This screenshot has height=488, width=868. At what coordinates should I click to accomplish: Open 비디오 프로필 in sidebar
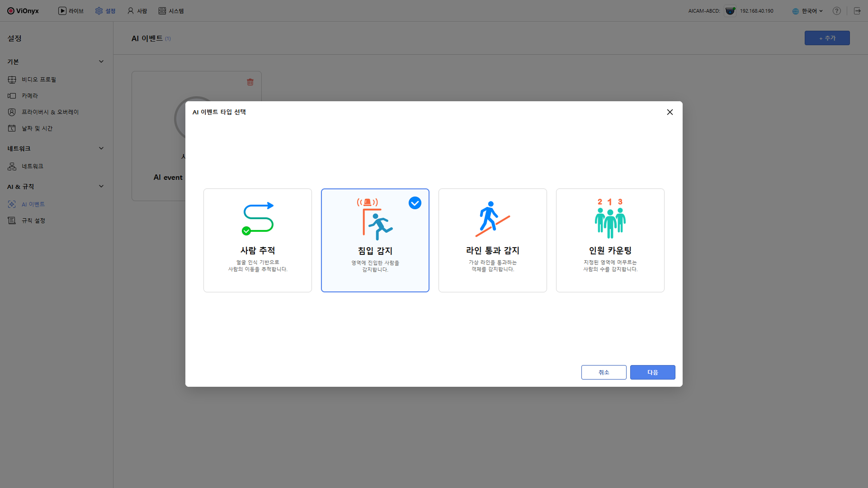39,80
